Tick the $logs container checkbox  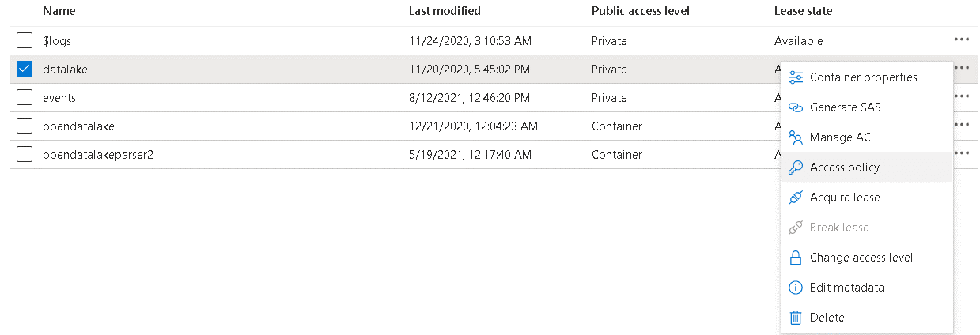coord(25,40)
